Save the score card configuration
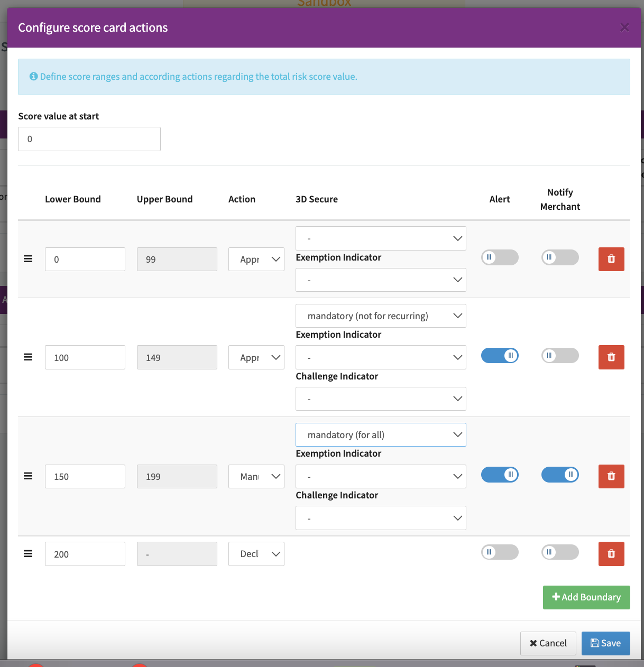The width and height of the screenshot is (644, 667). tap(605, 643)
